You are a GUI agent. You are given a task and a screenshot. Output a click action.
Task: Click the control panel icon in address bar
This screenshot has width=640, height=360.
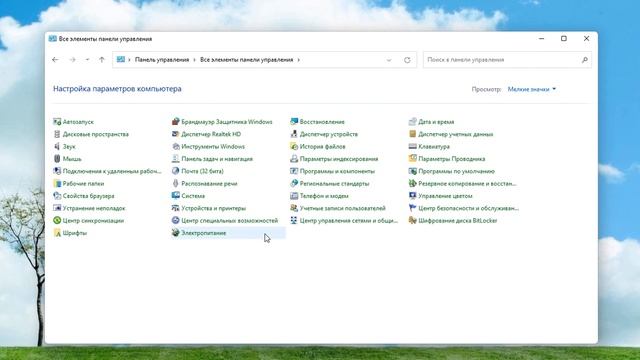(x=121, y=60)
